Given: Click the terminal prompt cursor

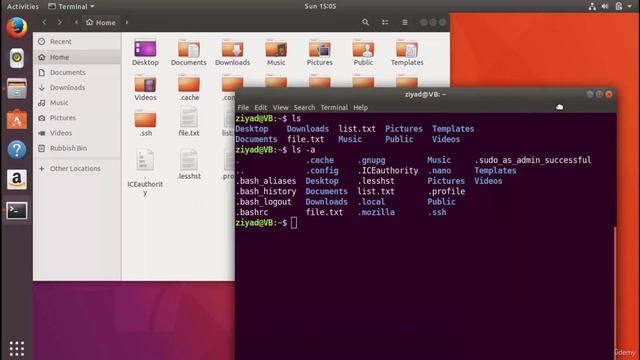Looking at the screenshot, I should click(294, 223).
